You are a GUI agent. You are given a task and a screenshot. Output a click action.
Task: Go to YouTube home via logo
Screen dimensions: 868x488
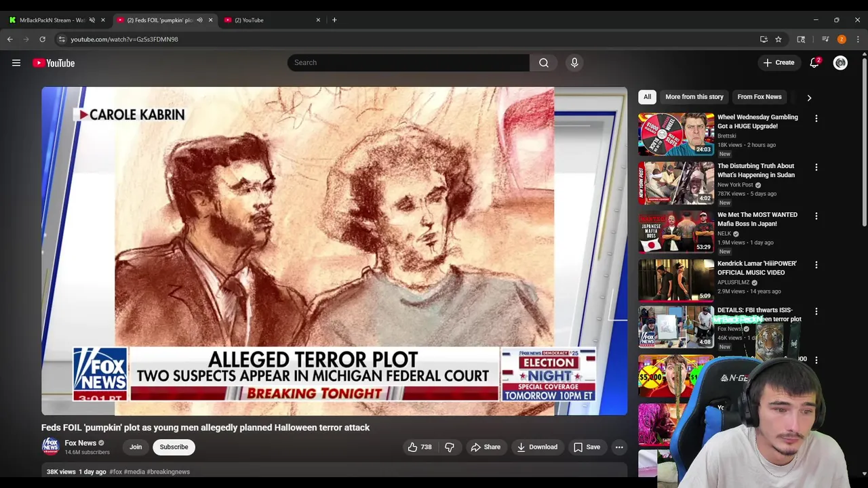54,63
